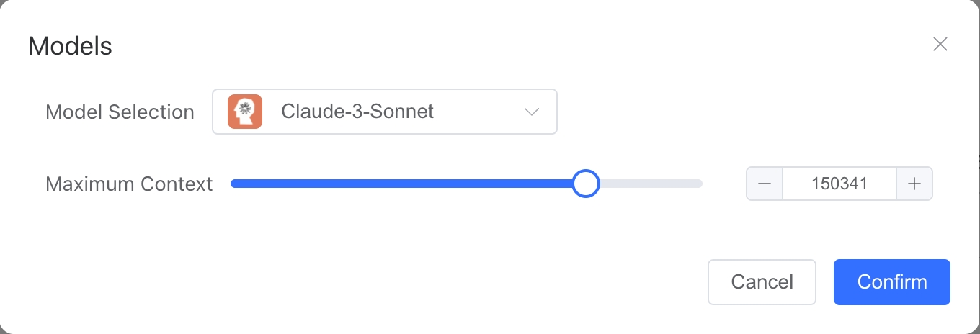Decrease context with the minus icon
Viewport: 980px width, 334px height.
pyautogui.click(x=765, y=184)
